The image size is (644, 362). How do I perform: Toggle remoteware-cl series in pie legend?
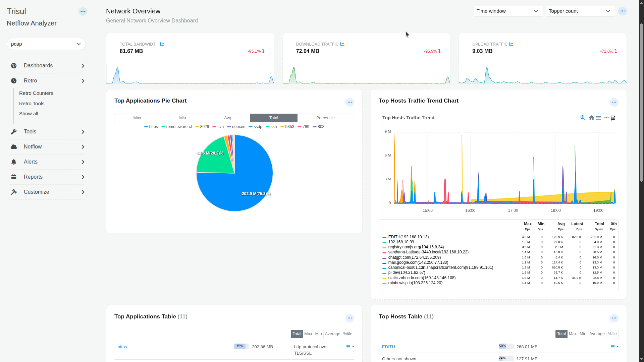click(176, 127)
